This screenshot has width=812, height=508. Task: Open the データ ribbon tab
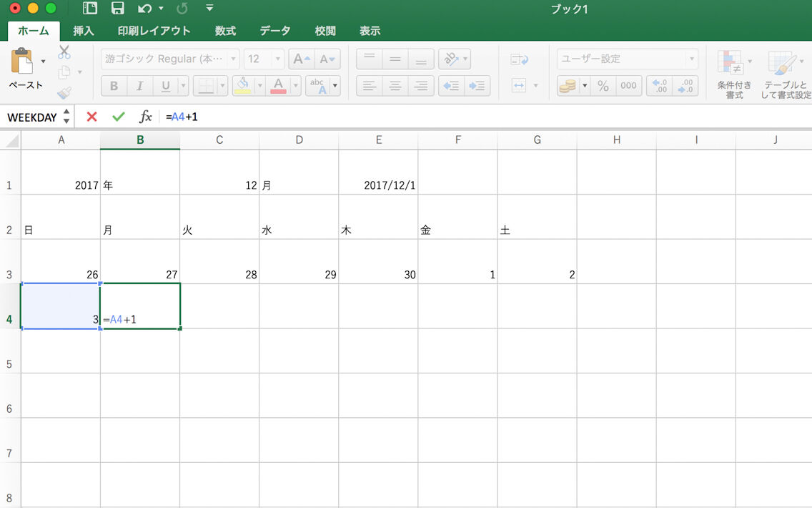(x=274, y=31)
